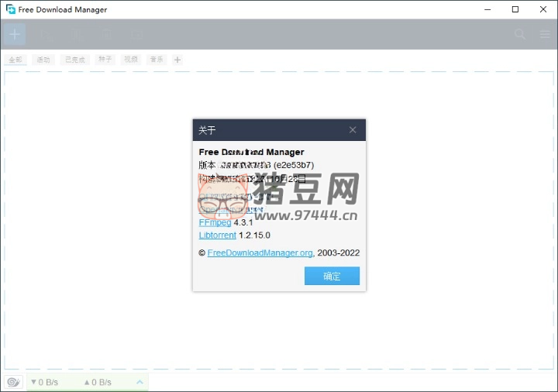Expand the speed panel chevron arrow
This screenshot has width=558, height=392.
pos(139,382)
